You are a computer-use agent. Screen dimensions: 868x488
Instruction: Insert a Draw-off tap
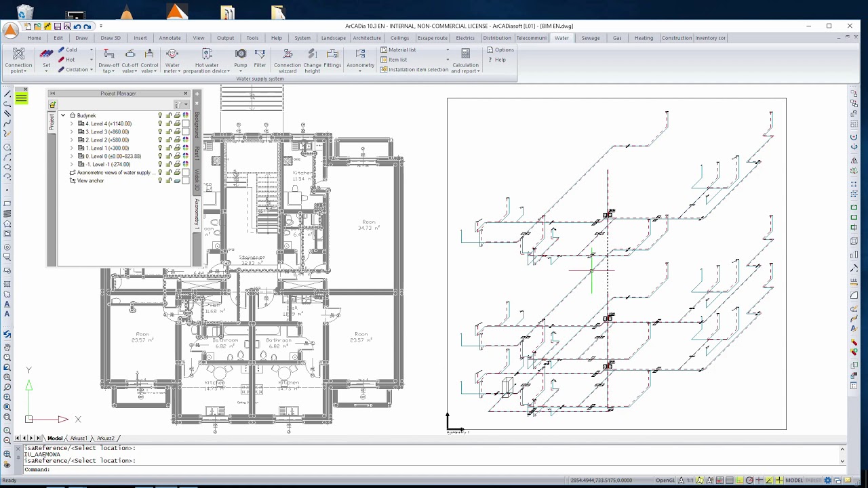tap(108, 60)
